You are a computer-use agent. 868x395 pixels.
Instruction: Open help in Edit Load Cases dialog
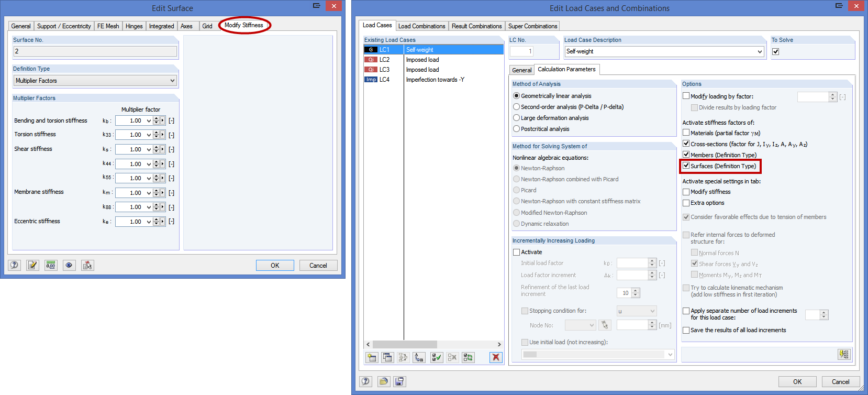(365, 381)
